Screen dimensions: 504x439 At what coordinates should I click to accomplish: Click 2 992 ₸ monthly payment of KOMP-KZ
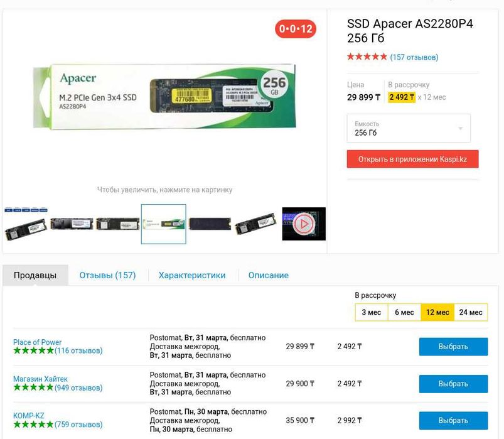coord(350,420)
